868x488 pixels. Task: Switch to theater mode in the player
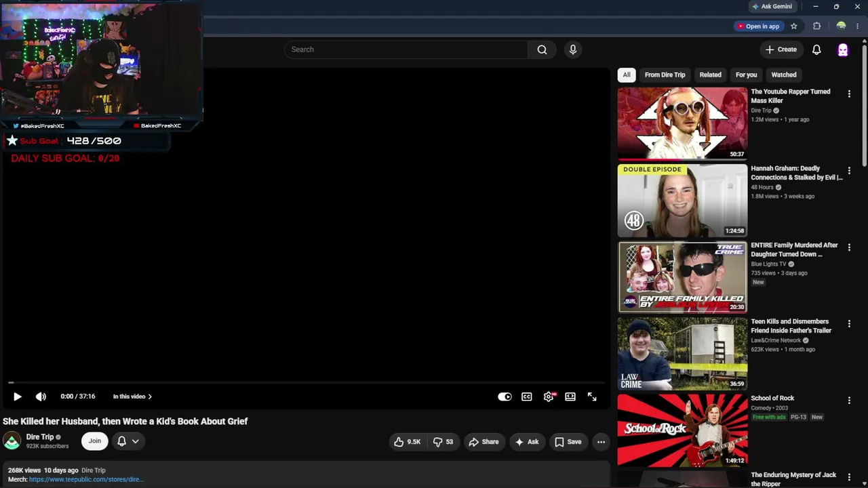[x=570, y=396]
